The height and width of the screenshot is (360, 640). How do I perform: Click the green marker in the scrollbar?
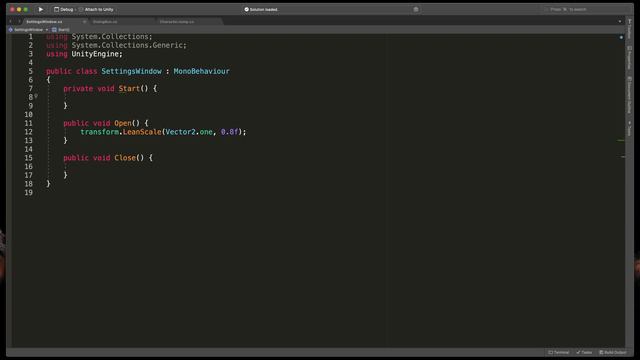point(621,140)
